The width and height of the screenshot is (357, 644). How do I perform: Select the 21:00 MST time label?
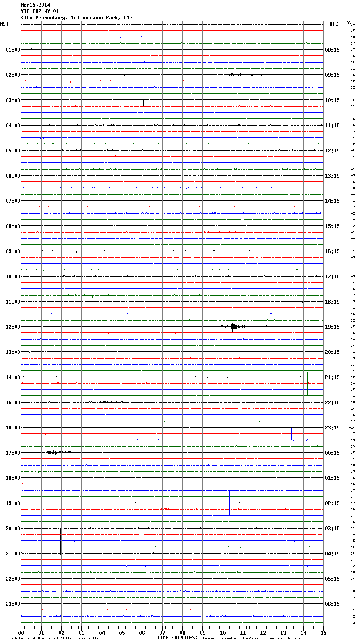13,554
